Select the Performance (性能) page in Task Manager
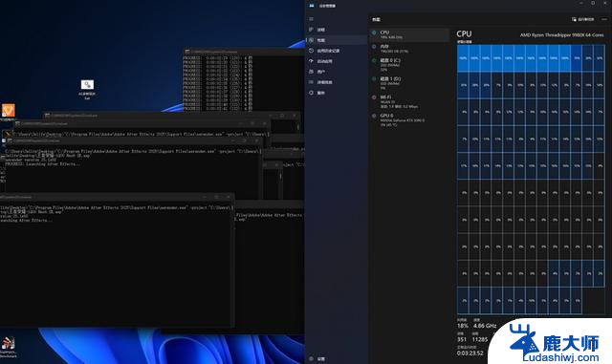The image size is (612, 364). pyautogui.click(x=336, y=40)
